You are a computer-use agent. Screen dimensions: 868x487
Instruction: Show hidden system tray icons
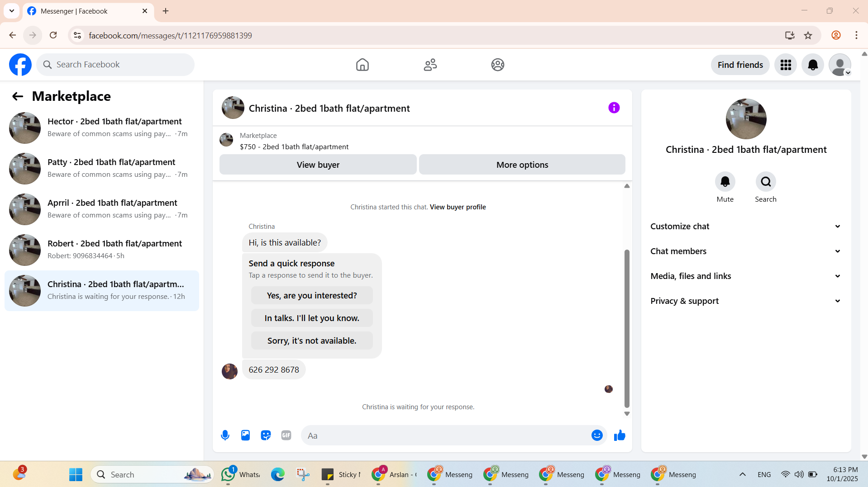[x=742, y=474]
